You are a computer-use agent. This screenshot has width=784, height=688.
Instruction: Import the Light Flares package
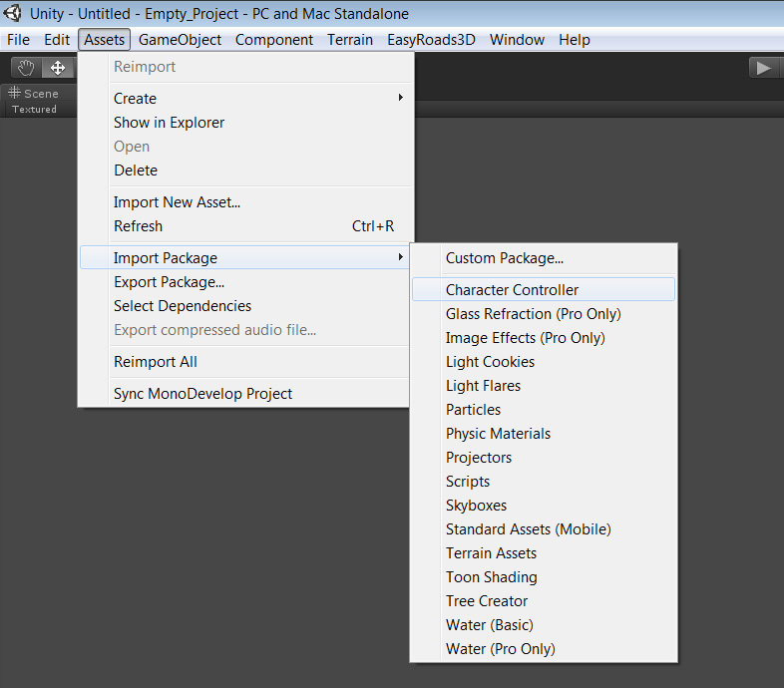click(x=544, y=386)
